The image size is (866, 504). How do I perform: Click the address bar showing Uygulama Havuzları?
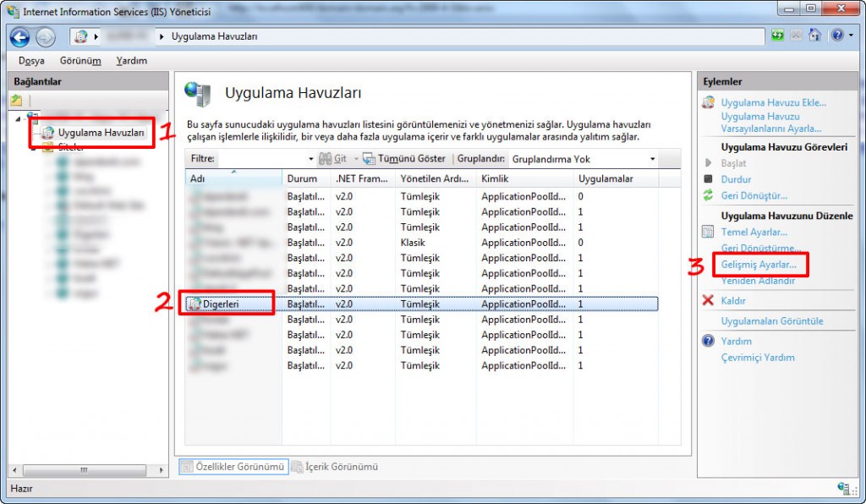[x=419, y=36]
